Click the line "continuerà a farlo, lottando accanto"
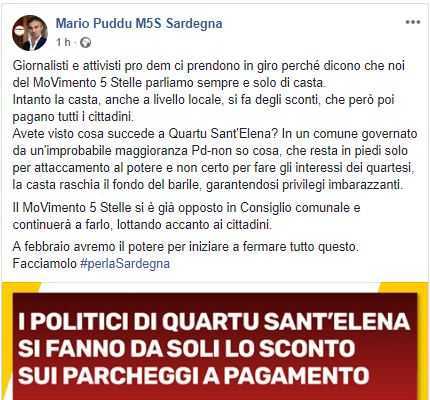 [x=142, y=225]
